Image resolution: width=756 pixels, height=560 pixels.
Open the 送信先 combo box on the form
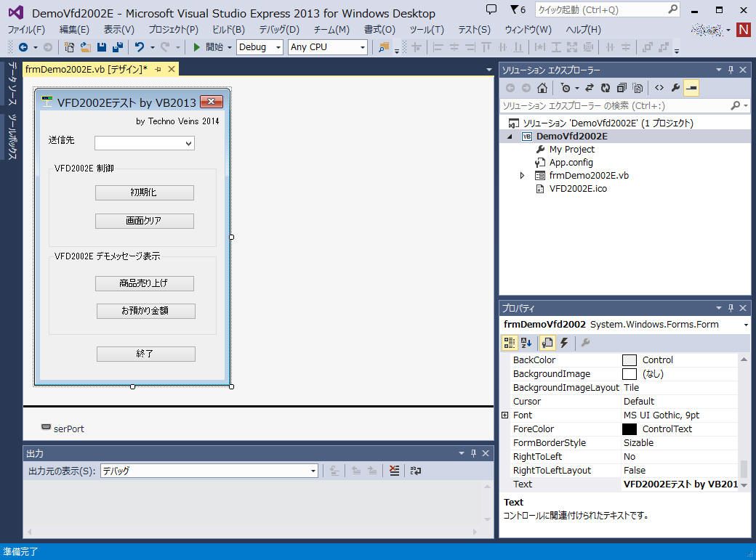tap(145, 143)
